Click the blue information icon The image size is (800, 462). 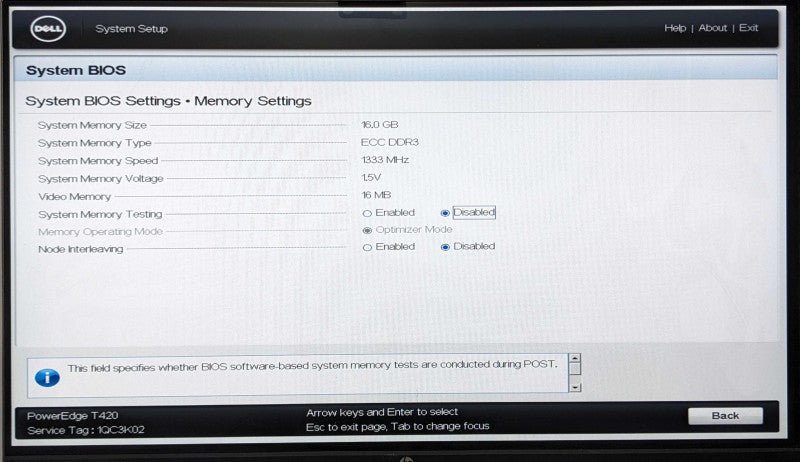click(x=47, y=378)
